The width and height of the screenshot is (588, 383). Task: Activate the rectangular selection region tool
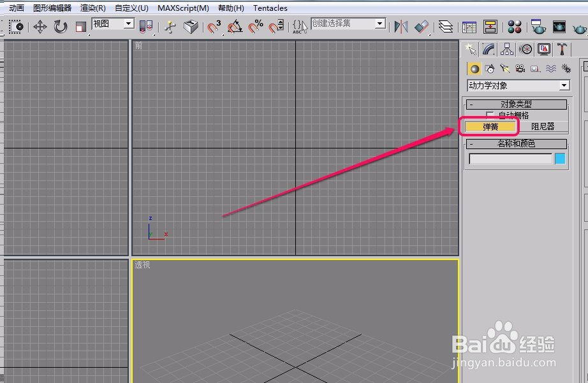tap(16, 27)
